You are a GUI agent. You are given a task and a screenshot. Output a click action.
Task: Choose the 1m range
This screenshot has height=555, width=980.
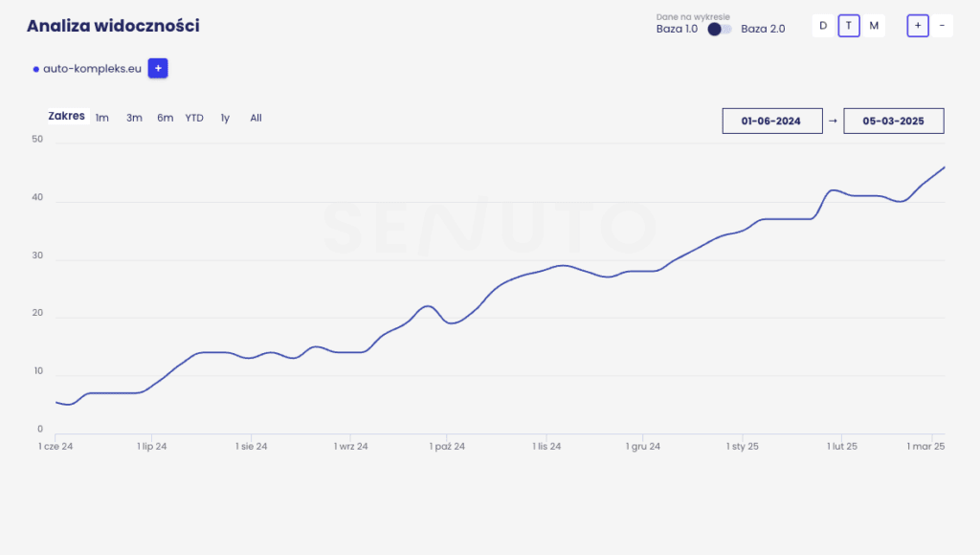click(x=102, y=118)
